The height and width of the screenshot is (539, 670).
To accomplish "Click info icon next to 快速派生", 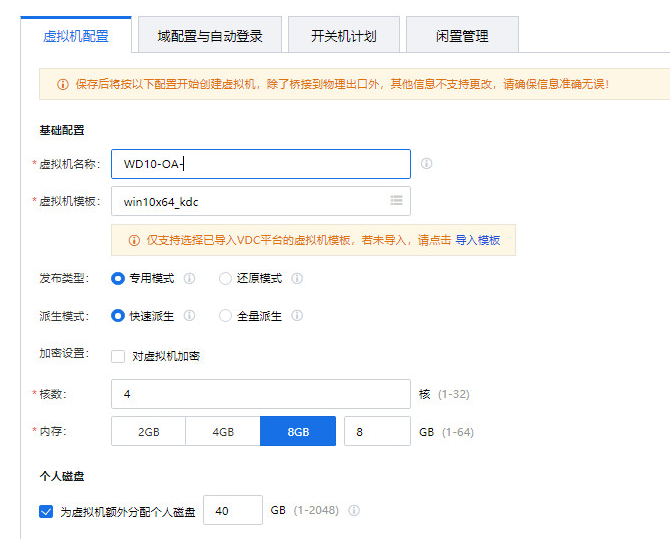I will [x=189, y=316].
